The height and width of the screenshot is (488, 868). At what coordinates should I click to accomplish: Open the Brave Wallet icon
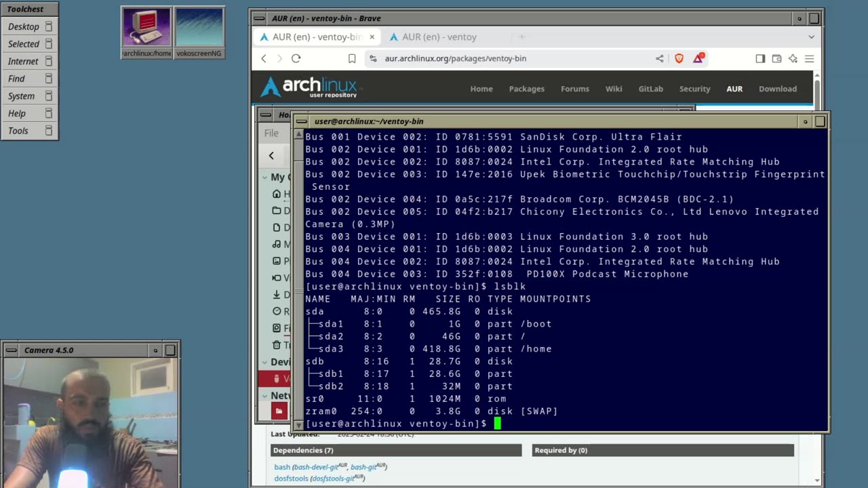[x=776, y=58]
